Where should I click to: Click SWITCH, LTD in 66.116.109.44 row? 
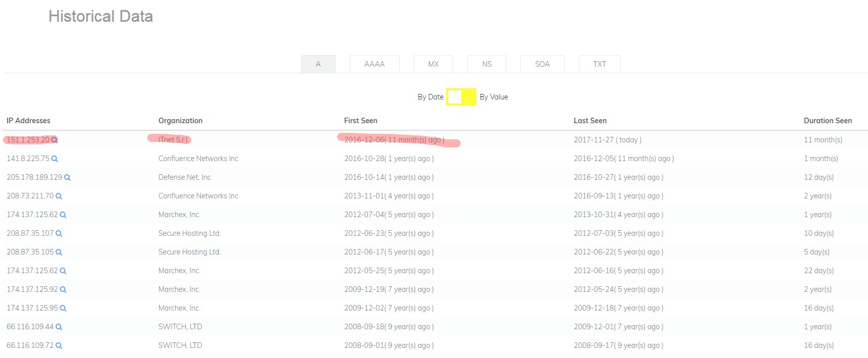(180, 327)
